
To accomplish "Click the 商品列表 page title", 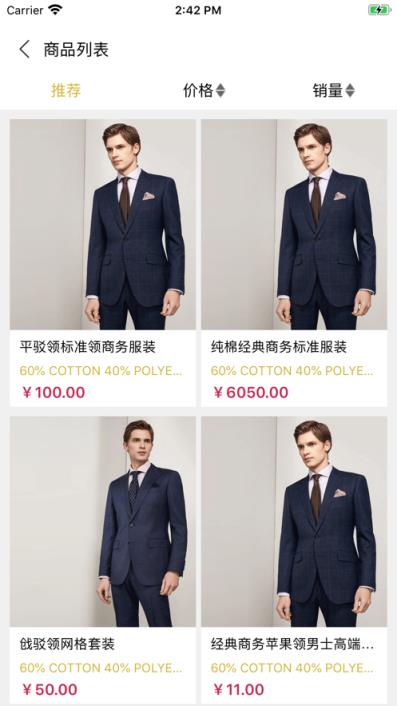I will point(76,50).
